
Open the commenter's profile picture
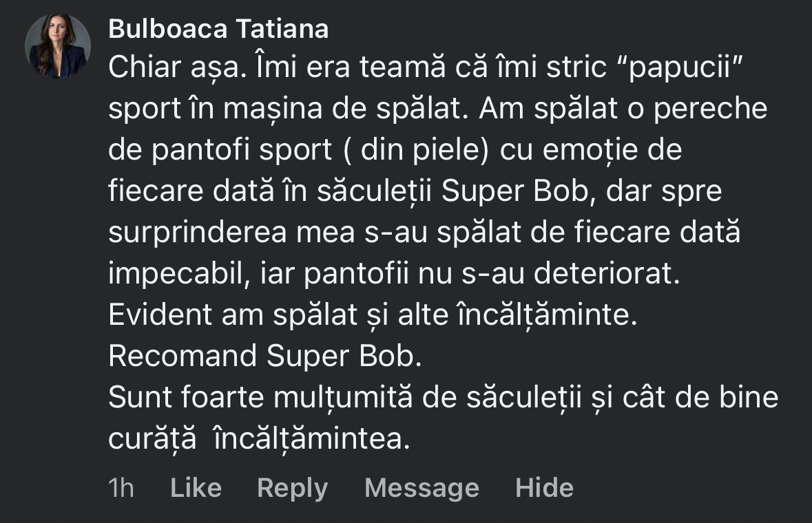(x=58, y=45)
